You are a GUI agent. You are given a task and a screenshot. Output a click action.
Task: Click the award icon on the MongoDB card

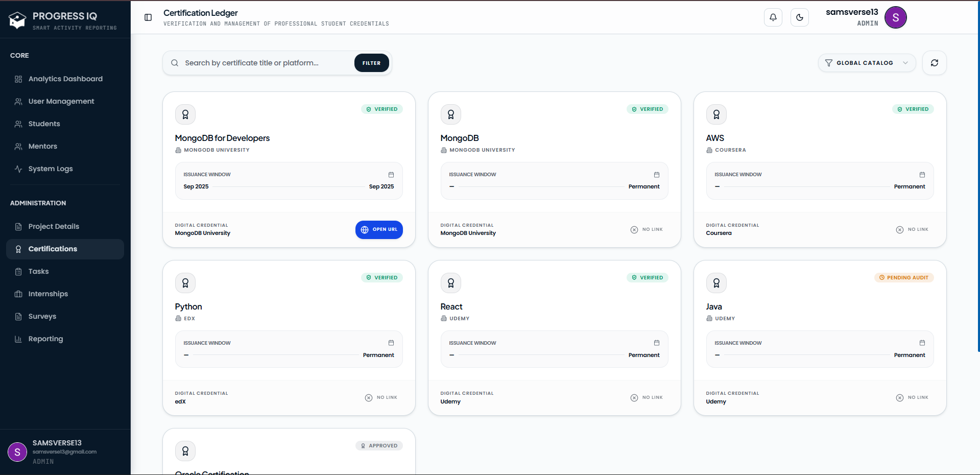click(451, 114)
